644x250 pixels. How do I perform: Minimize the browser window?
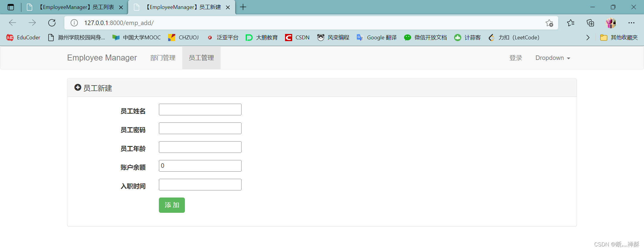[592, 7]
